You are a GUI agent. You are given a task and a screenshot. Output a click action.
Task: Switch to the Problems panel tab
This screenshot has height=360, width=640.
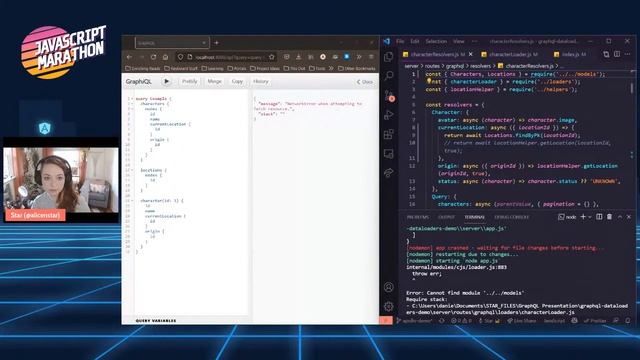[x=418, y=217]
